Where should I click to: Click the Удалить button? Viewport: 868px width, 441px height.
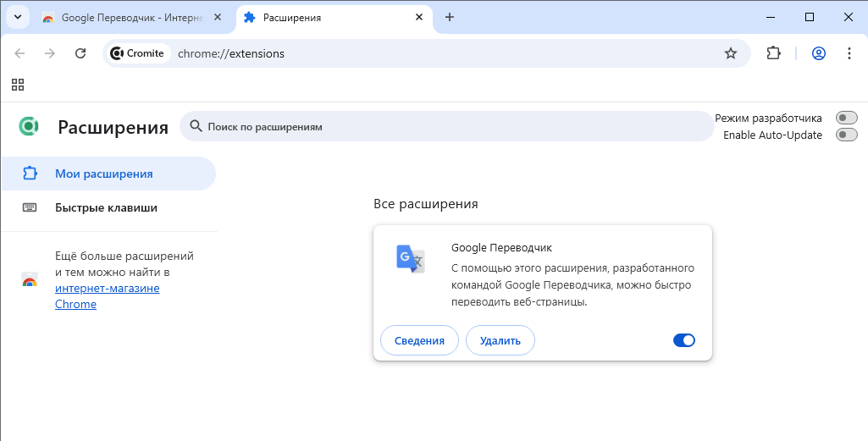500,340
